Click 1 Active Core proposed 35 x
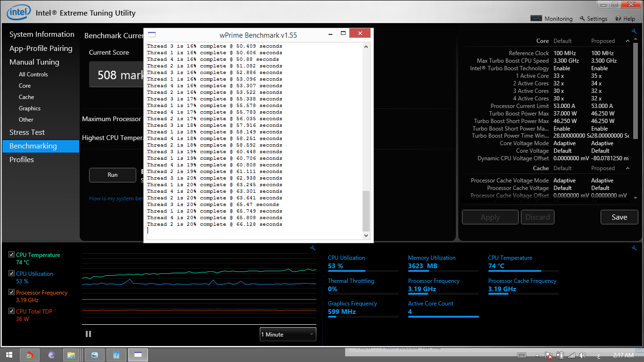644x362 pixels. pos(596,76)
